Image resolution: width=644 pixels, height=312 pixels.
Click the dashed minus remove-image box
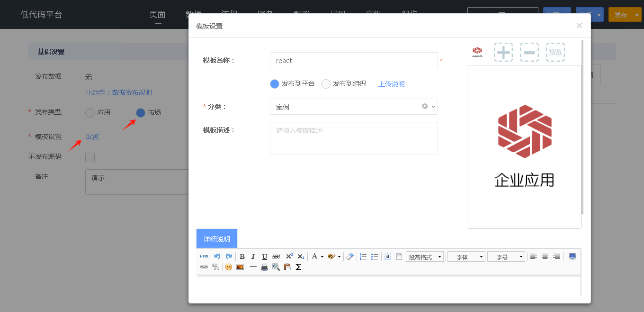[529, 52]
